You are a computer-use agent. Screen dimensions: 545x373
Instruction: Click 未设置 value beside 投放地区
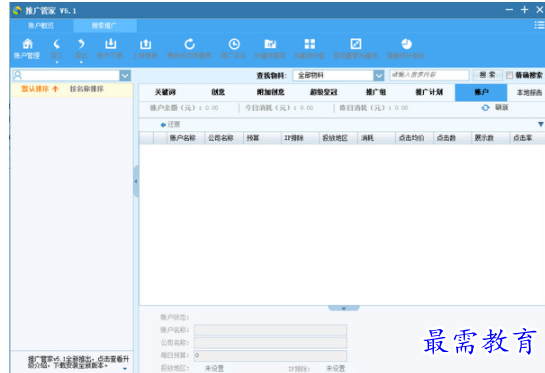[x=214, y=368]
